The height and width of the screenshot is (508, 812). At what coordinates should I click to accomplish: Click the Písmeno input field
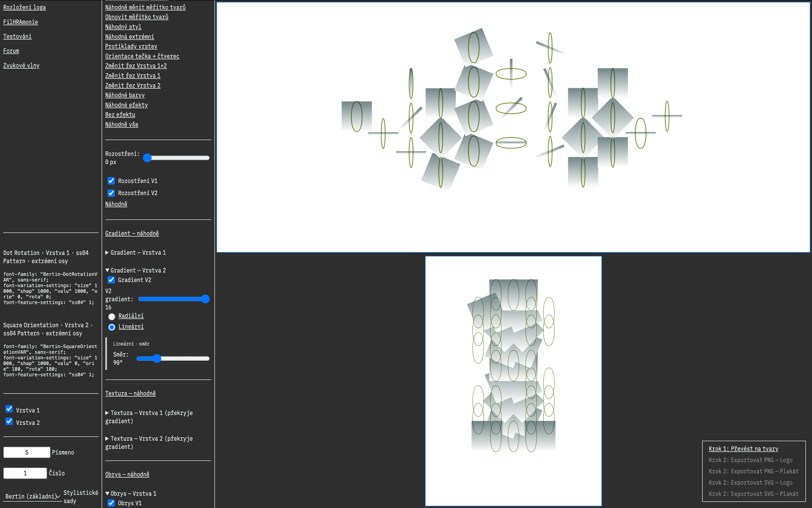[x=27, y=452]
